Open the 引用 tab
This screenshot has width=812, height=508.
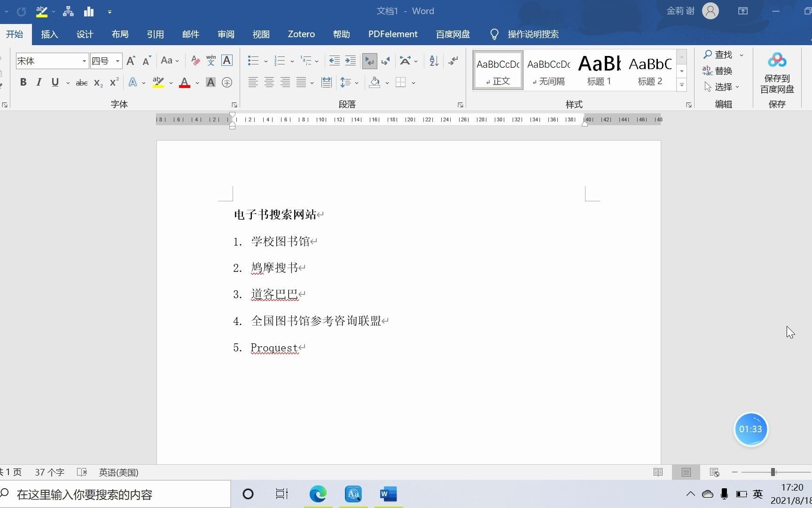click(x=156, y=34)
